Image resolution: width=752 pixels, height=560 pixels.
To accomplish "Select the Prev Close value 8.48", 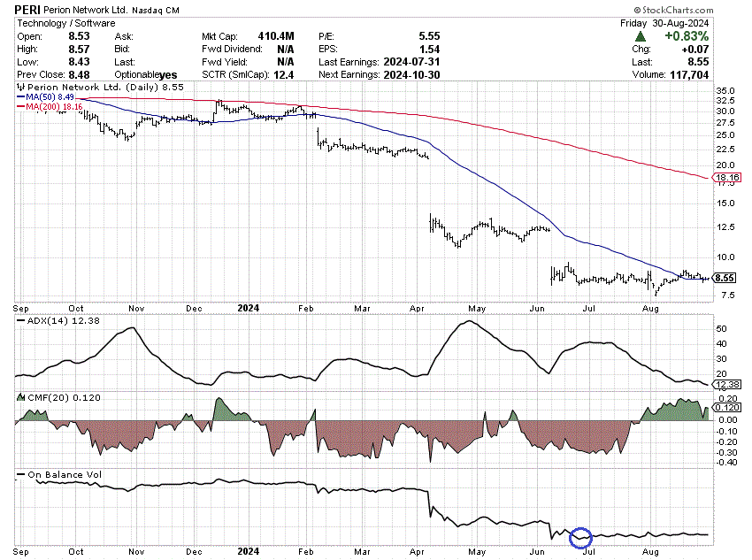I will pos(79,75).
